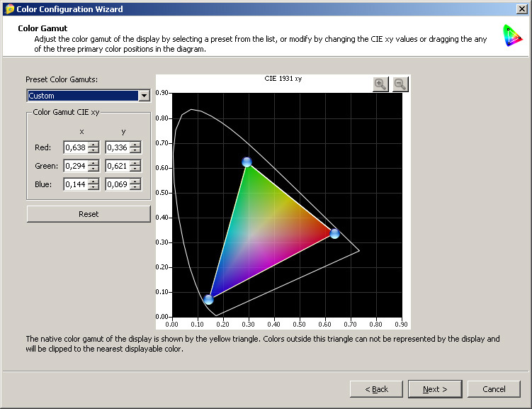This screenshot has height=409, width=532.
Task: Decrease Blue y value with down arrow
Action: pyautogui.click(x=135, y=187)
